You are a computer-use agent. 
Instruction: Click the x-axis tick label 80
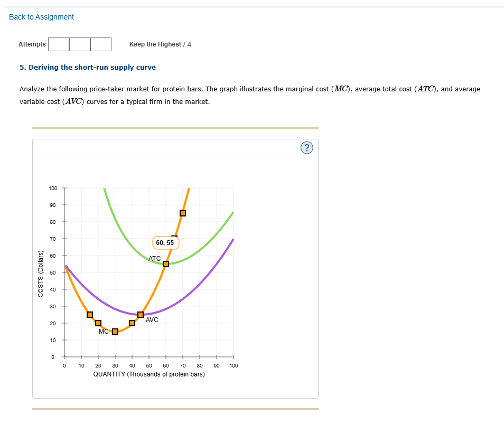click(x=200, y=365)
